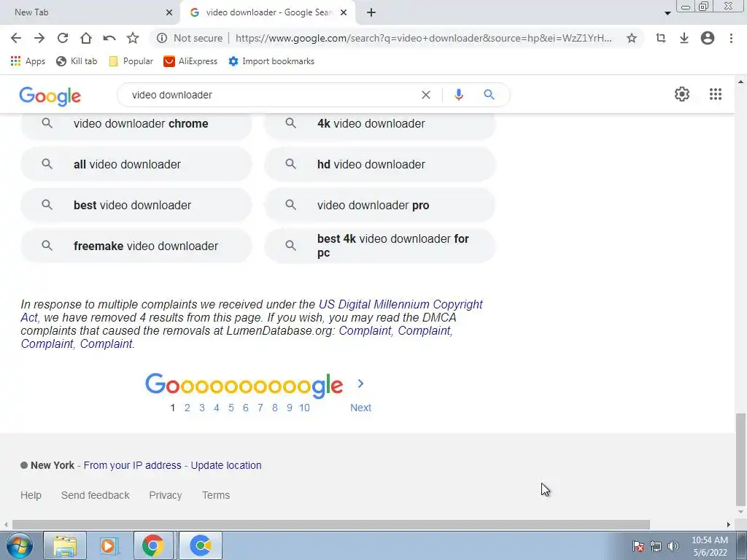Viewport: 747px width, 560px height.
Task: Click the Google logo in header
Action: tap(50, 96)
